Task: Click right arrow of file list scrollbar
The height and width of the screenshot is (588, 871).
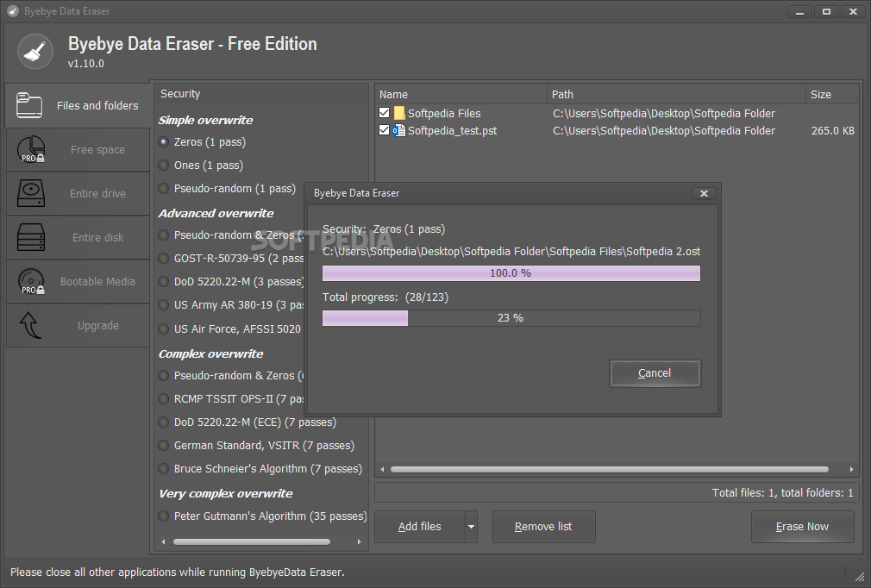Action: (x=851, y=469)
